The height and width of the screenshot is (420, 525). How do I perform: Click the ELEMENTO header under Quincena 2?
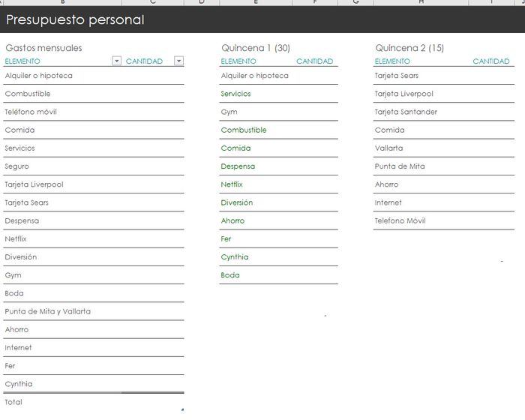[392, 61]
